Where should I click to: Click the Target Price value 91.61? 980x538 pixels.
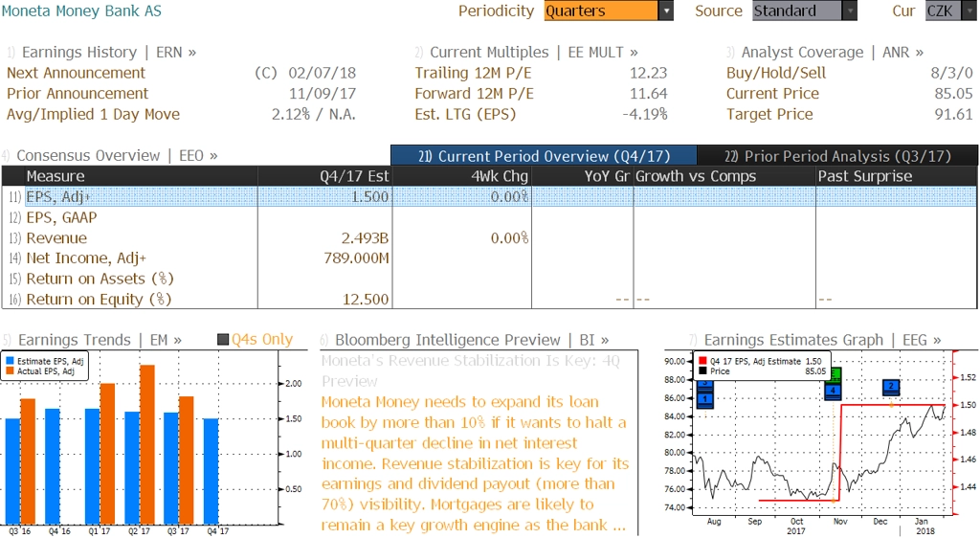click(954, 114)
